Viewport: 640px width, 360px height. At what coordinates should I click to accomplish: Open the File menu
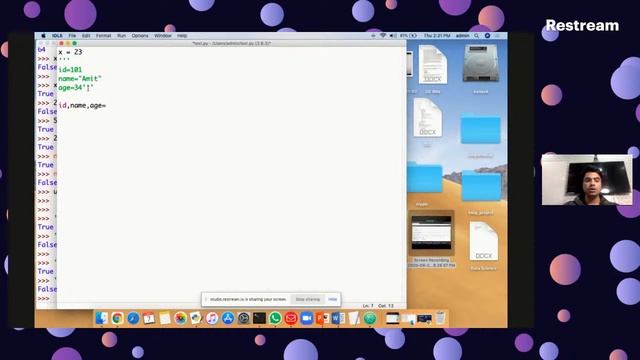[72, 36]
